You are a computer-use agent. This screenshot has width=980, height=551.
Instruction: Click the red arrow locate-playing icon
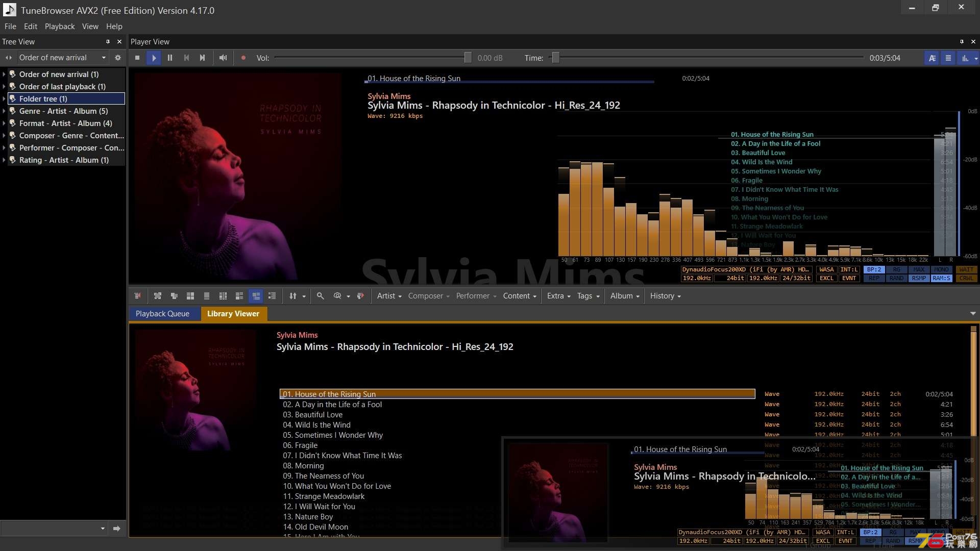pyautogui.click(x=361, y=296)
